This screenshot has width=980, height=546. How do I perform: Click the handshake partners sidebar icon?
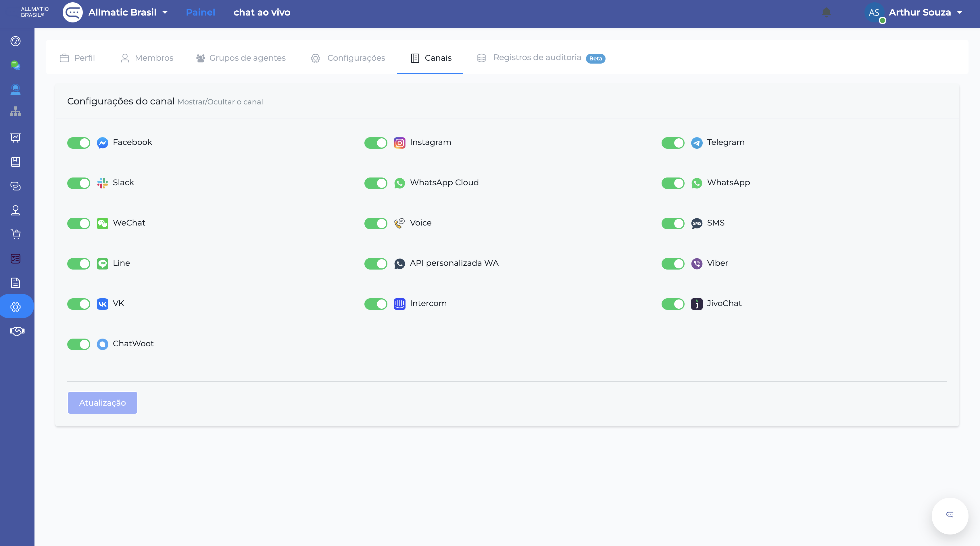(17, 331)
